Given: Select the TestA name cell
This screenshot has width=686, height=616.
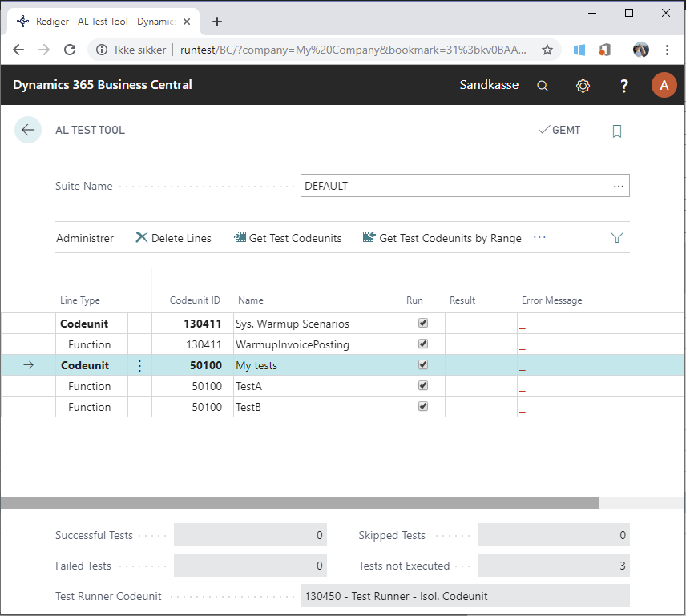Looking at the screenshot, I should point(317,386).
